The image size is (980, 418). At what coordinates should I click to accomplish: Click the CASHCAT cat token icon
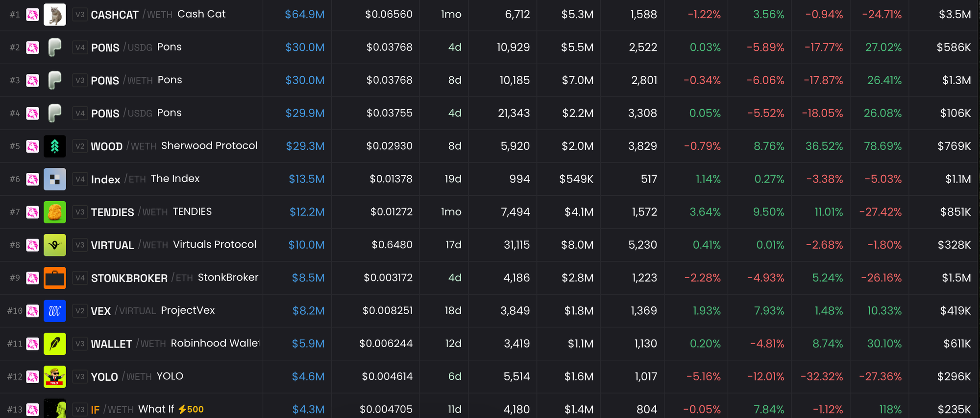pyautogui.click(x=55, y=15)
